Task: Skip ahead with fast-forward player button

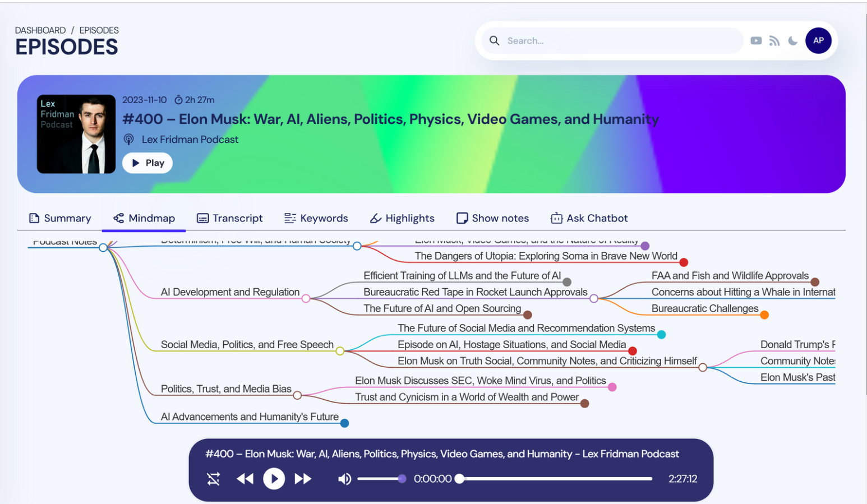Action: coord(303,479)
